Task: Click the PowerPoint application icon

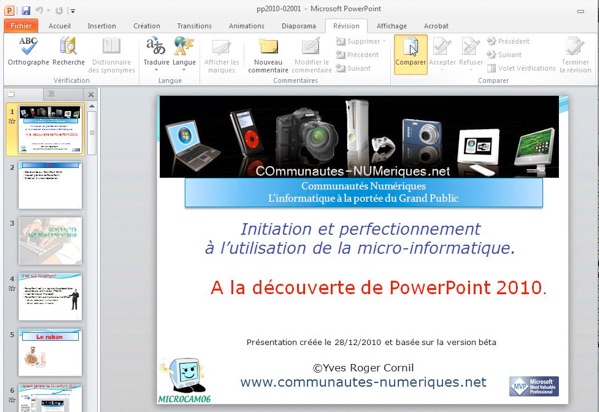Action: point(9,10)
